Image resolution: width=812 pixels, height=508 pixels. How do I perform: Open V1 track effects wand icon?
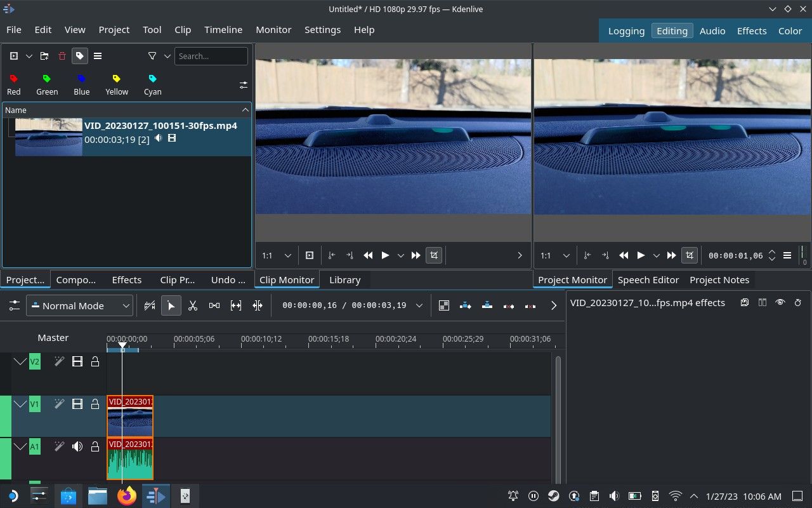59,404
